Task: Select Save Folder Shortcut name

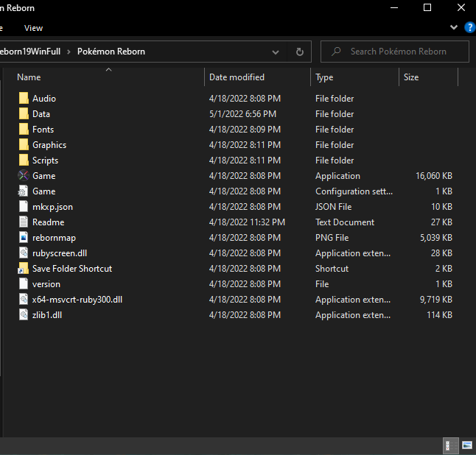Action: coord(72,269)
